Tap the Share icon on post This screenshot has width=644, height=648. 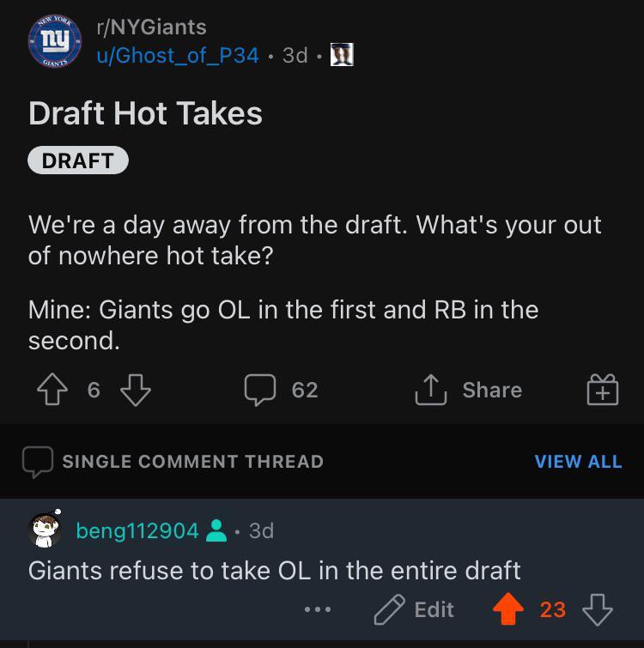tap(428, 391)
